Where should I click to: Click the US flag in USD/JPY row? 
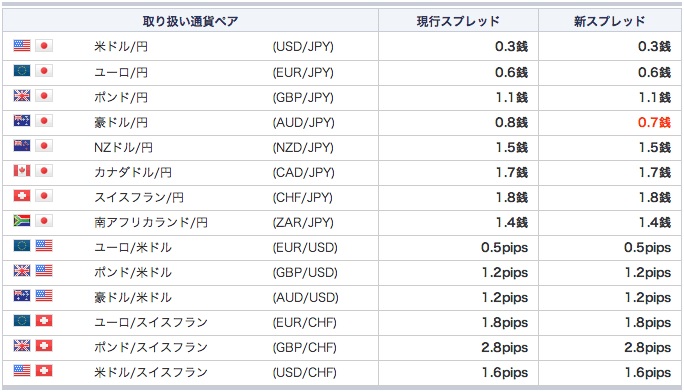[22, 45]
